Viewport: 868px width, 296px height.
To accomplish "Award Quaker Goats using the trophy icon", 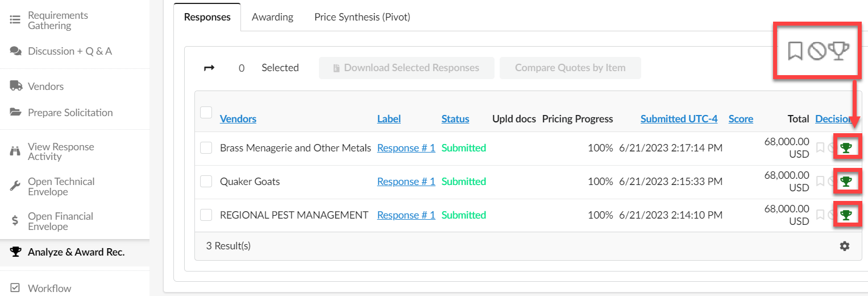I will (x=846, y=182).
